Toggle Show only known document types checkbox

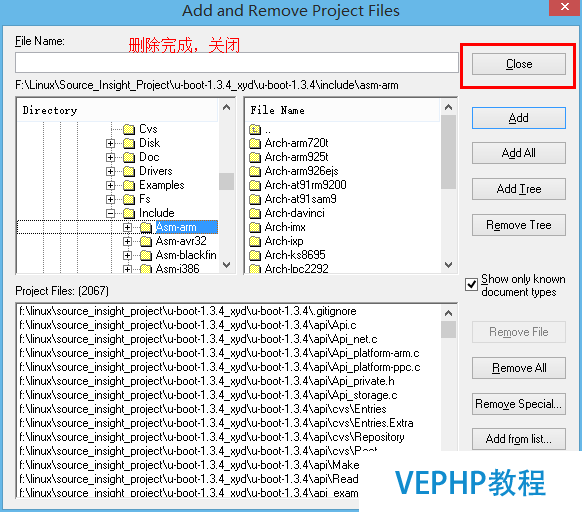click(471, 285)
